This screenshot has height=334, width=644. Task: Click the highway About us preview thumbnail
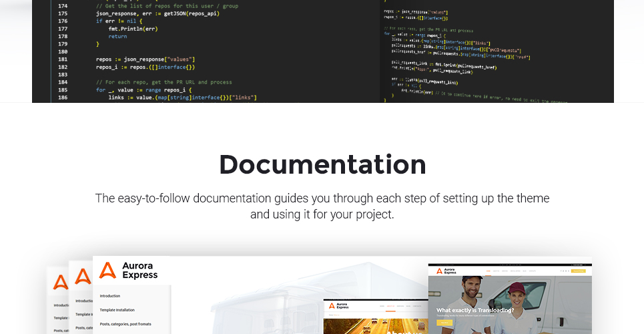click(376, 326)
